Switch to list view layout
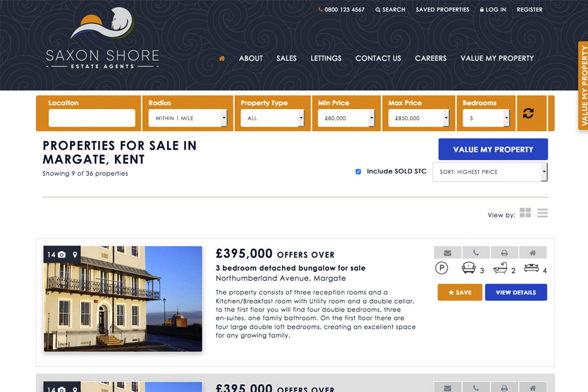The width and height of the screenshot is (588, 392). 542,213
